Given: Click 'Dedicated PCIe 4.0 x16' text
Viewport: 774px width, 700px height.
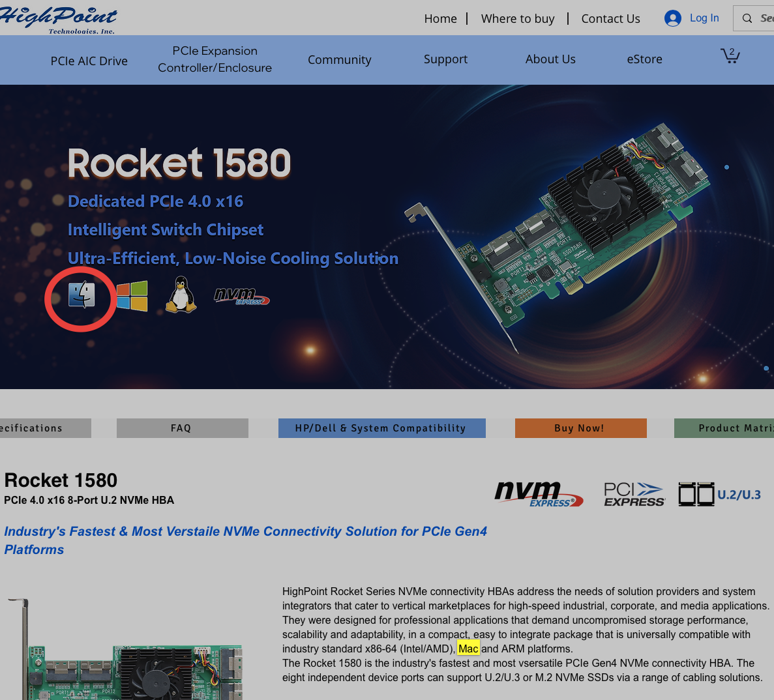Looking at the screenshot, I should (x=155, y=201).
